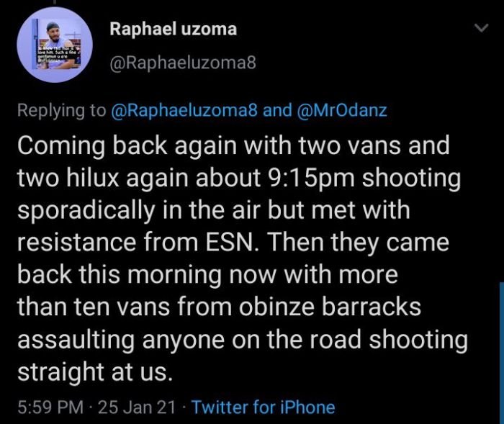
Task: Open the tweet options chevron menu
Action: [482, 28]
